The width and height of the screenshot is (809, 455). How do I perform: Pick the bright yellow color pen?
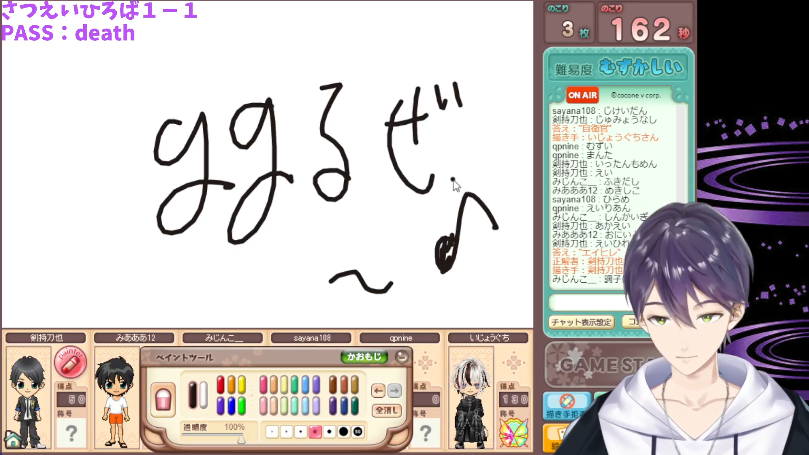[x=242, y=385]
